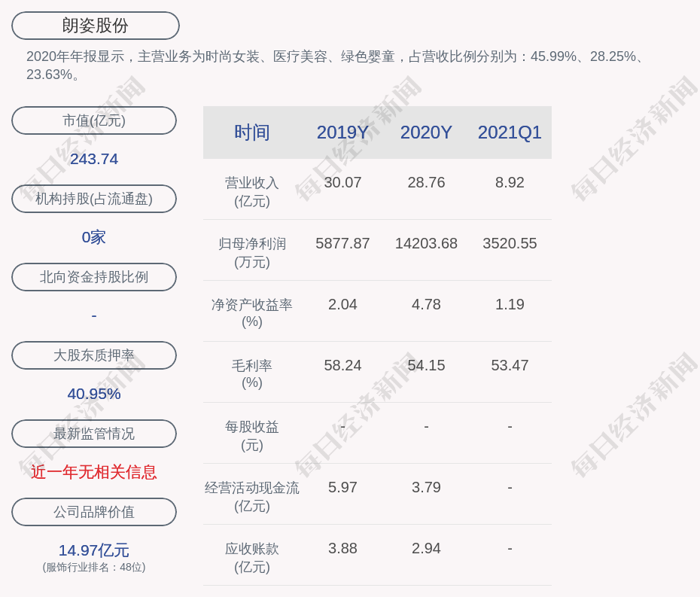700x597 pixels.
Task: Click the cash flow value 5.97
Action: coord(342,487)
